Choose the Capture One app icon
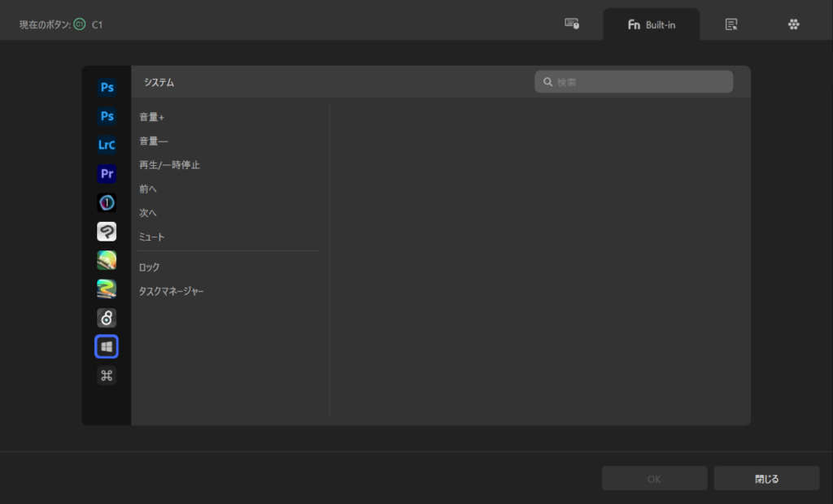The image size is (833, 504). pyautogui.click(x=107, y=202)
